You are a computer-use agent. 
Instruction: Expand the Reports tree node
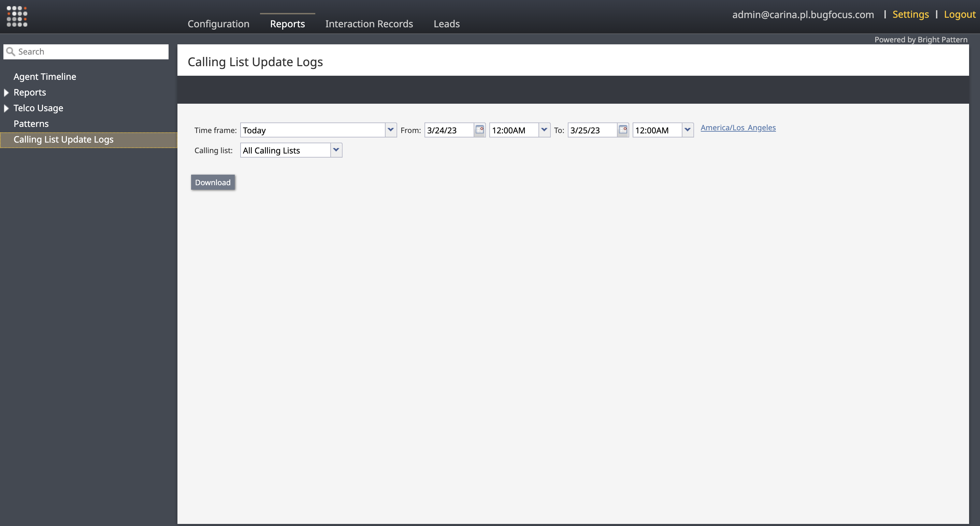pos(6,92)
